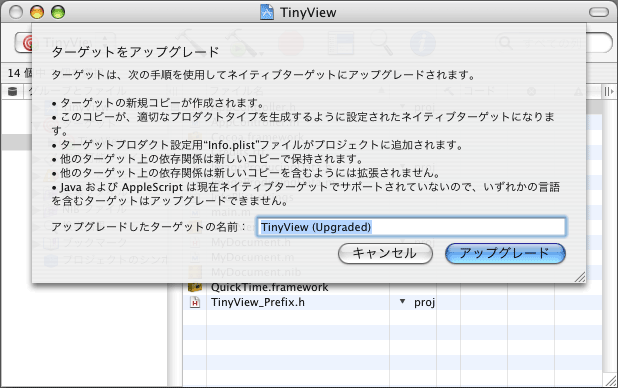Image resolution: width=618 pixels, height=388 pixels.
Task: Click the アップグレードしたターゲットの名前 label
Action: (x=148, y=227)
